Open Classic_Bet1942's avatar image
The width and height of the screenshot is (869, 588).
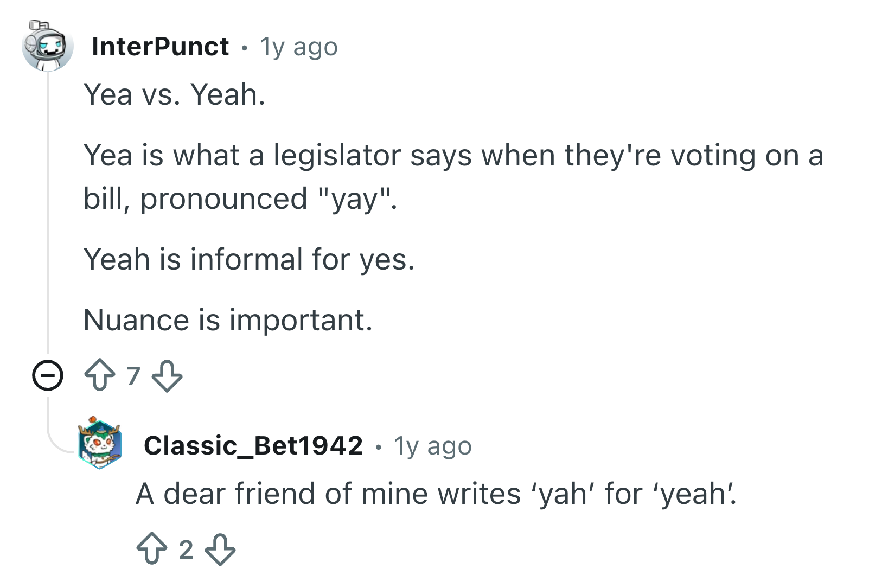[99, 443]
